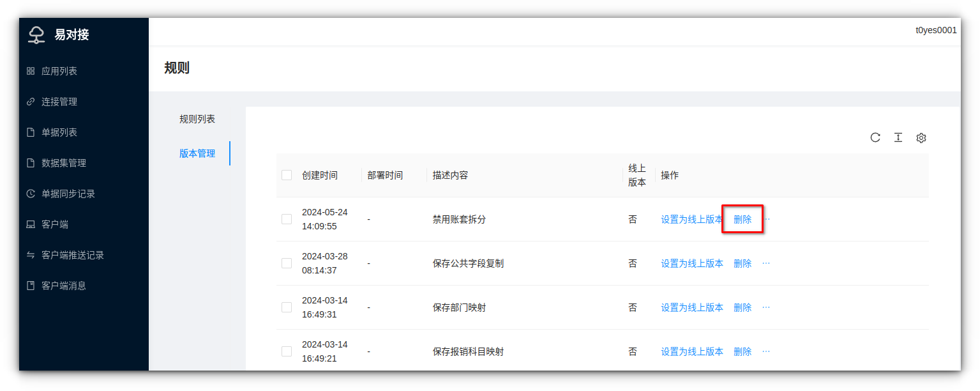The width and height of the screenshot is (980, 391).
Task: Open the ellipsis menu for 保存公共字段复制 row
Action: [766, 263]
